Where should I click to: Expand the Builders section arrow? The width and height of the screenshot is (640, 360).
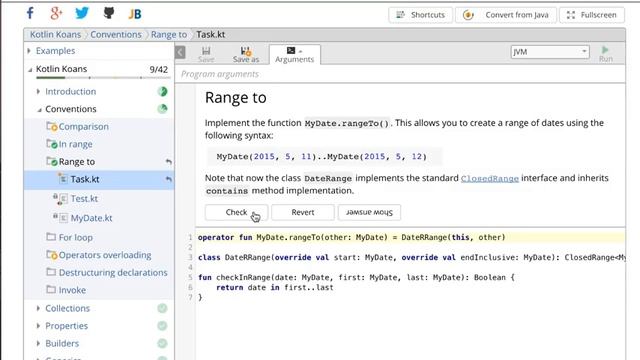pyautogui.click(x=38, y=343)
